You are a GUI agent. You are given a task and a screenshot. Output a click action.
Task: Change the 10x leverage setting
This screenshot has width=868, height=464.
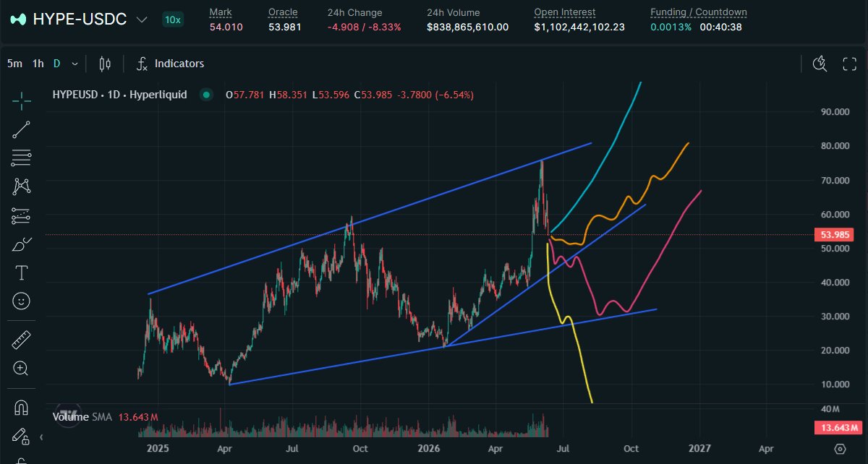(x=173, y=20)
